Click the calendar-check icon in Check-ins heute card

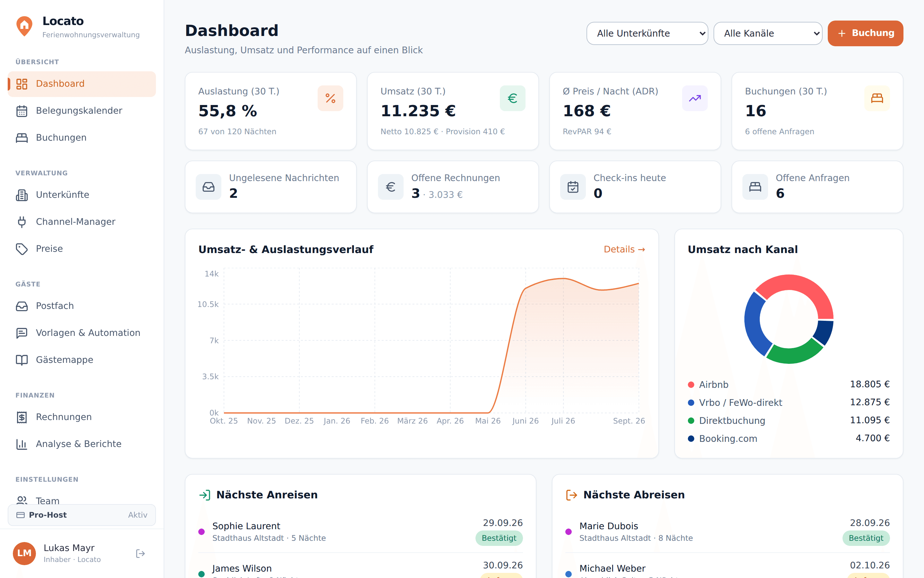tap(573, 187)
